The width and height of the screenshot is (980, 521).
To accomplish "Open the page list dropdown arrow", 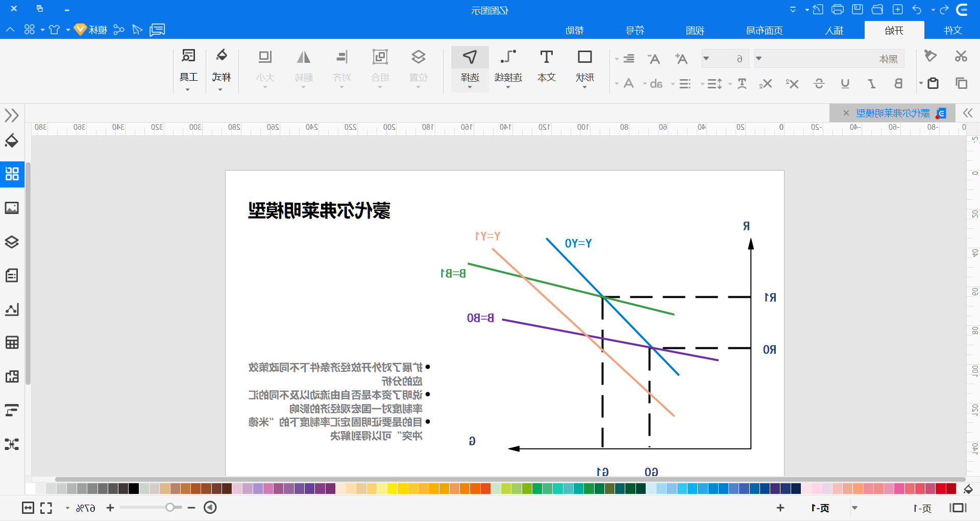I will (x=854, y=508).
